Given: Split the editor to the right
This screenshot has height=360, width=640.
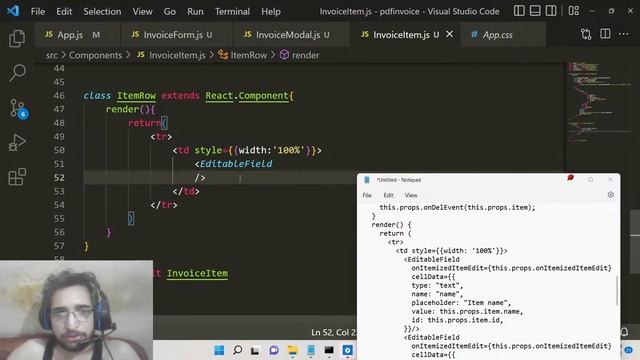Looking at the screenshot, I should coord(605,34).
